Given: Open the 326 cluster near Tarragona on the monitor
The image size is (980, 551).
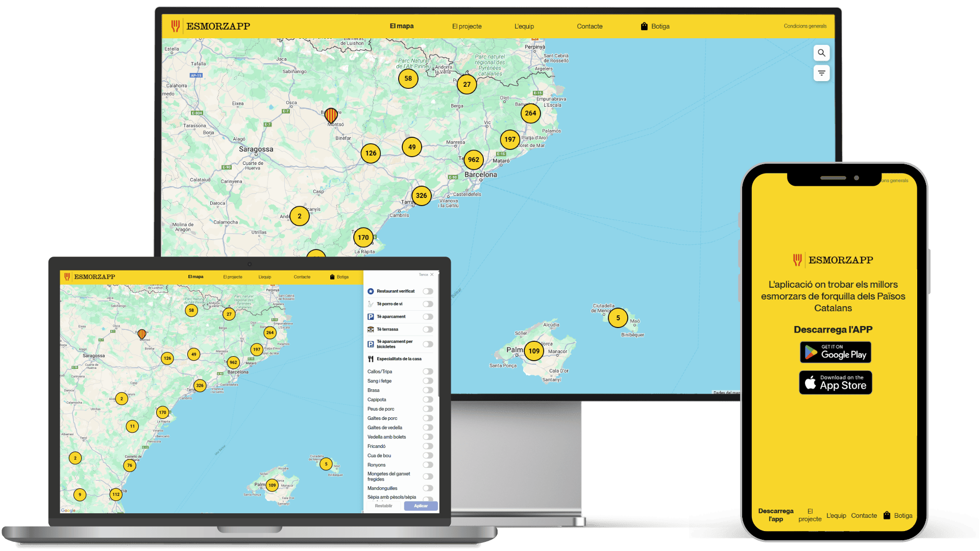Looking at the screenshot, I should coord(421,195).
